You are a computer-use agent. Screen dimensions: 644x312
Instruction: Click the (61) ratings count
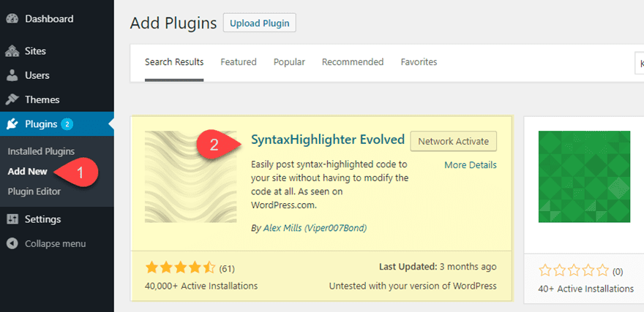click(x=227, y=269)
